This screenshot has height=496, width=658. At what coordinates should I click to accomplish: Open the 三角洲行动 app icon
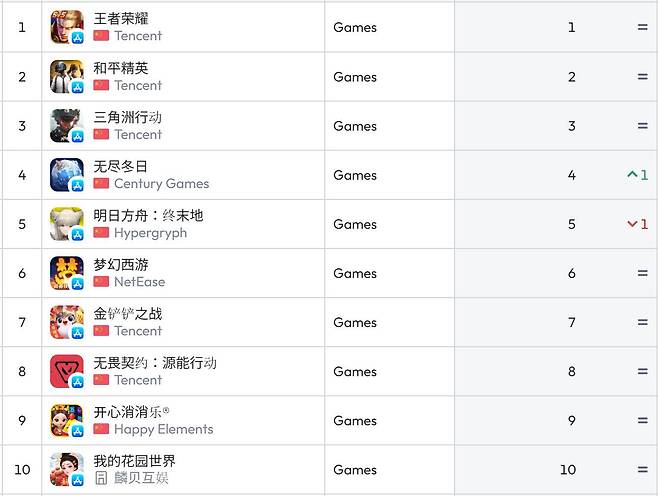[67, 126]
